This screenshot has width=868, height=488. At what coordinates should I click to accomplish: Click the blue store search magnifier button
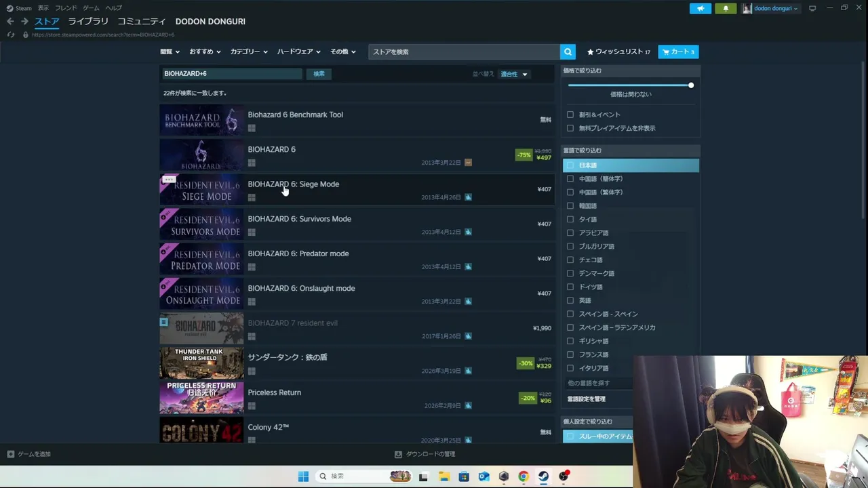click(x=568, y=52)
